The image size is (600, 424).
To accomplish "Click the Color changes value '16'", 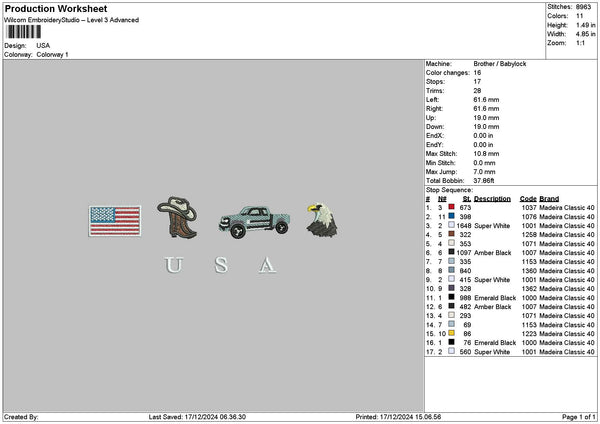I will click(477, 73).
